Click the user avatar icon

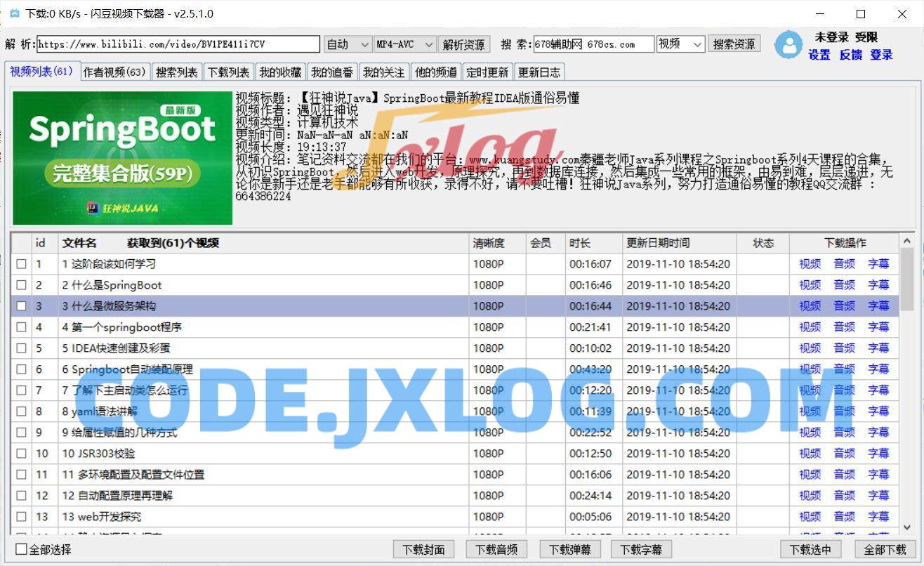click(x=788, y=45)
